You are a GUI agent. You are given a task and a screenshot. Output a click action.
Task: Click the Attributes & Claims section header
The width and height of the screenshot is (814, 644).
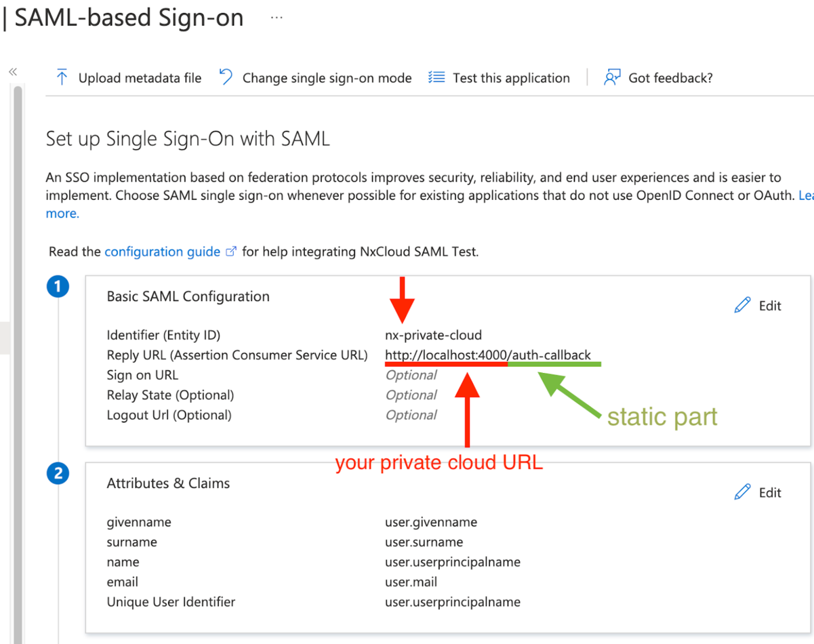pos(168,483)
